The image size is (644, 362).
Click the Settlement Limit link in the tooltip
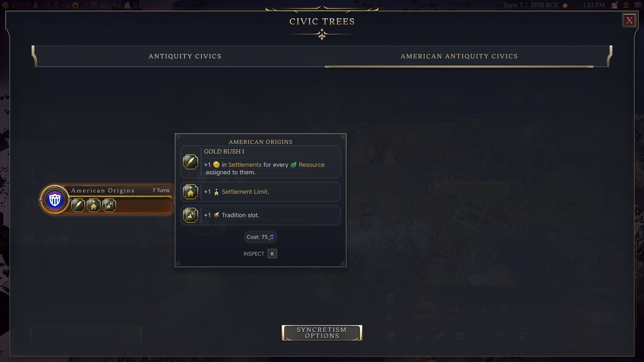tap(245, 192)
